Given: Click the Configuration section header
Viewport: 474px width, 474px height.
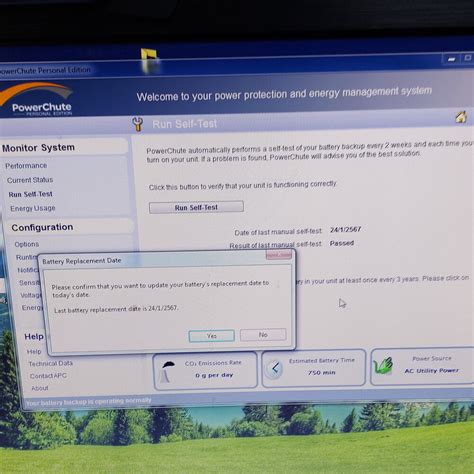Looking at the screenshot, I should 42,227.
